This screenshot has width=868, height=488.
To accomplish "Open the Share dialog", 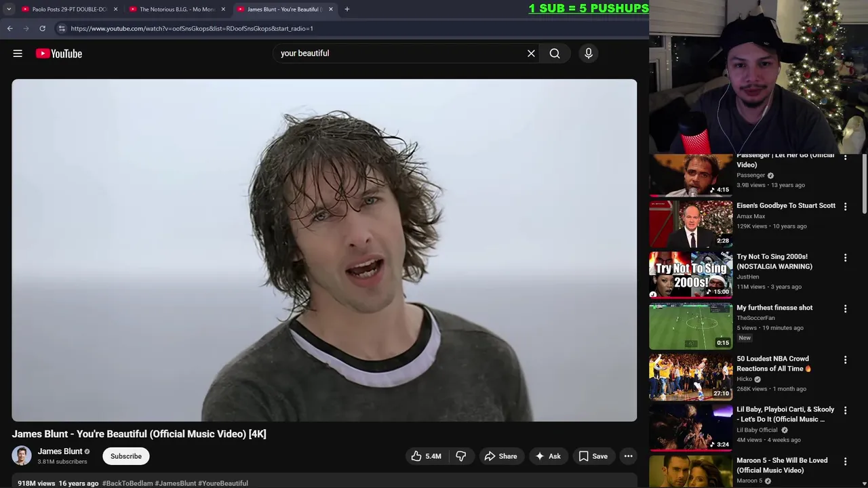I will (x=500, y=456).
